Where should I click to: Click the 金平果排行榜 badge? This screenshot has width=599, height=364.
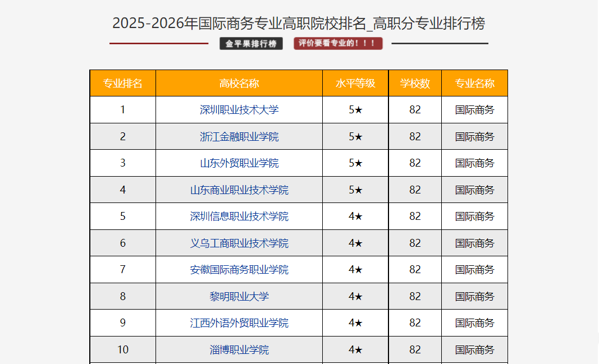point(251,44)
